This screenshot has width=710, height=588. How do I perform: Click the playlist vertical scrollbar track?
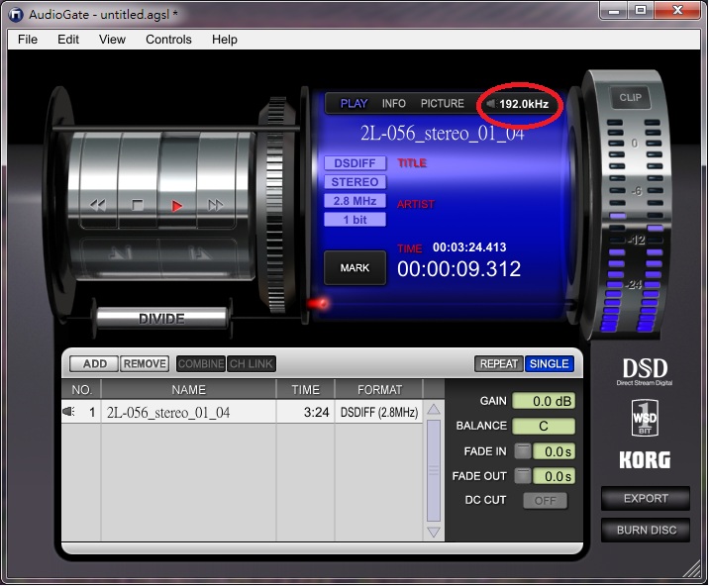(x=434, y=471)
